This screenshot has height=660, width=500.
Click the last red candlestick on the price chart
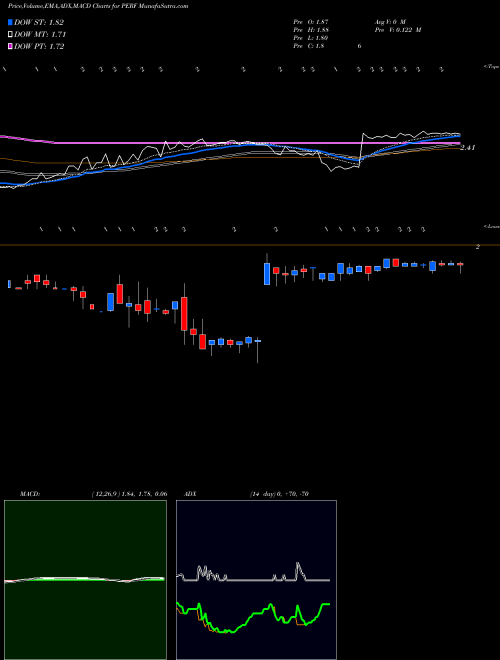[460, 264]
